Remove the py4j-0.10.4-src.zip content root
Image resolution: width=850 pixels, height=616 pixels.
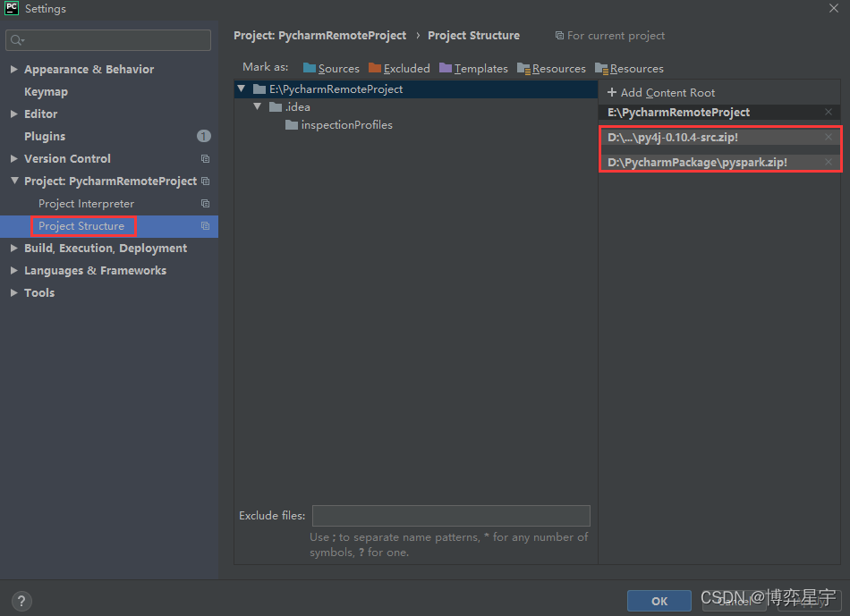[x=828, y=137]
